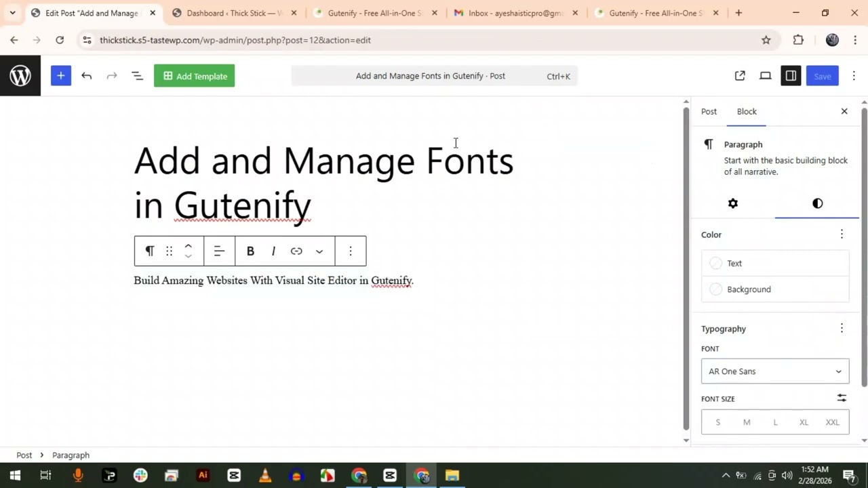The width and height of the screenshot is (868, 488).
Task: Open block Styles half-circle tab
Action: [817, 203]
